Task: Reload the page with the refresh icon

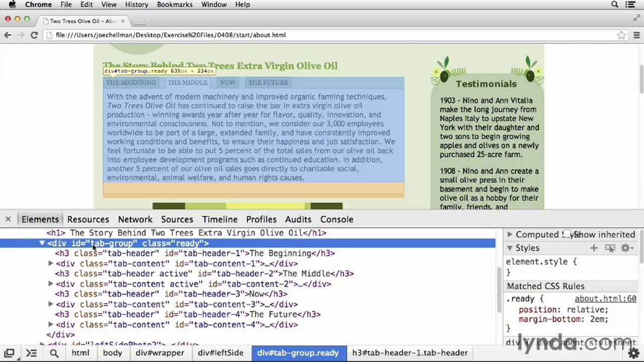Action: point(34,35)
